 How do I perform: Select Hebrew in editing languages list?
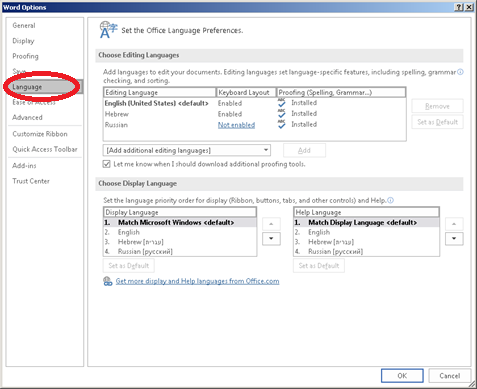(x=255, y=114)
